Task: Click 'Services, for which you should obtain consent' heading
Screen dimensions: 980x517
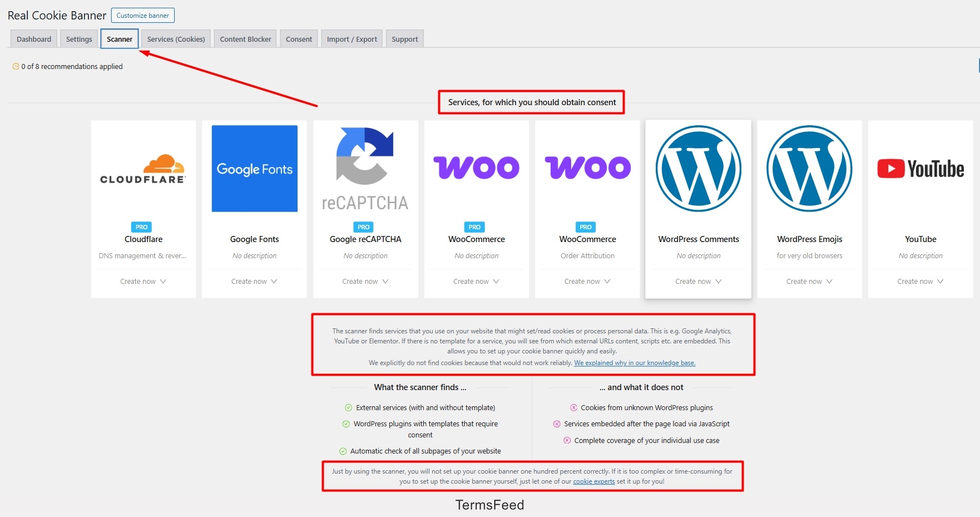Action: click(532, 102)
